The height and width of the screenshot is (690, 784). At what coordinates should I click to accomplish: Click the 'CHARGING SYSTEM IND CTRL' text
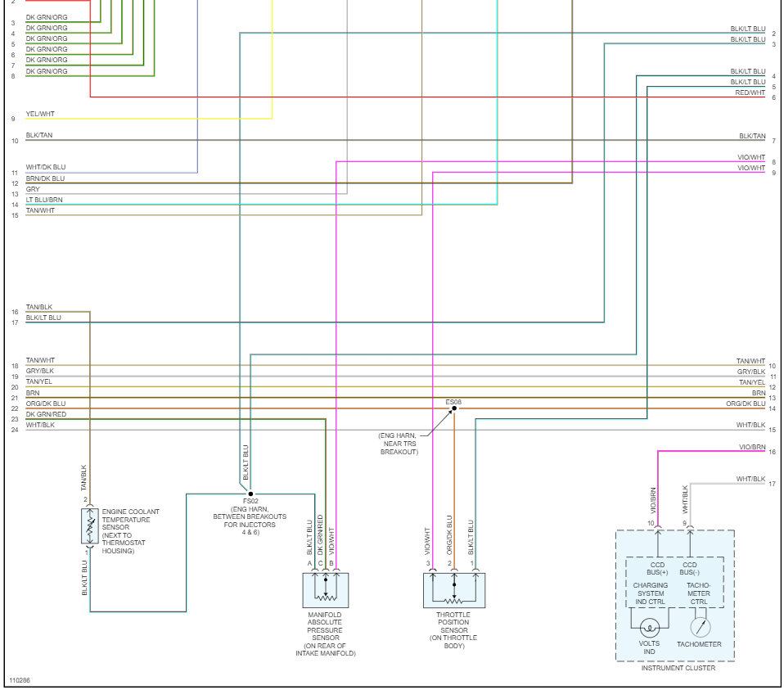pyautogui.click(x=650, y=593)
